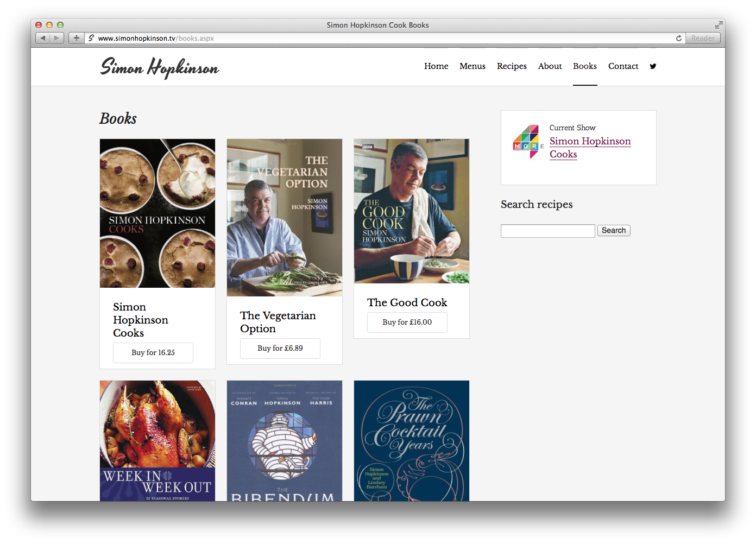Image resolution: width=756 pixels, height=544 pixels.
Task: Open the Contact page link
Action: 623,66
